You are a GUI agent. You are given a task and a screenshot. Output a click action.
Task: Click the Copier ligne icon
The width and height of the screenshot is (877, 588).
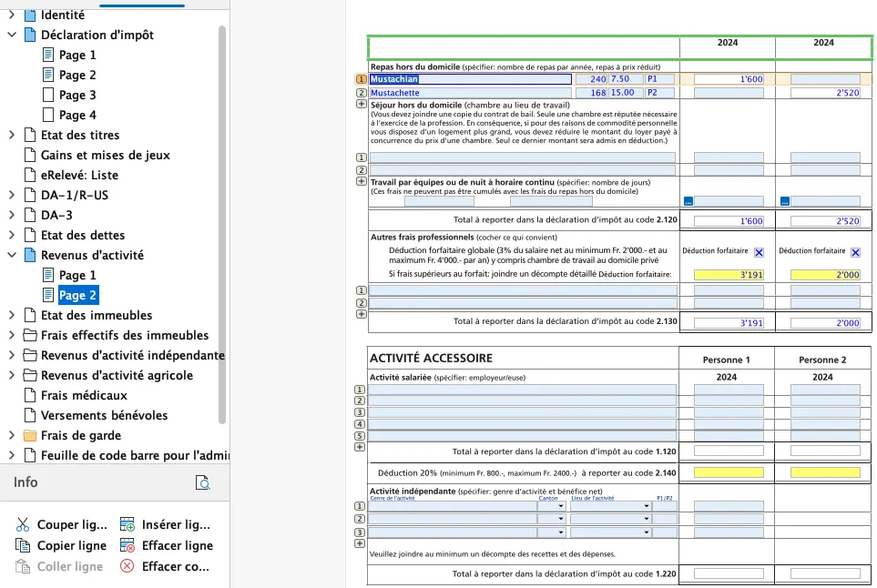point(23,546)
